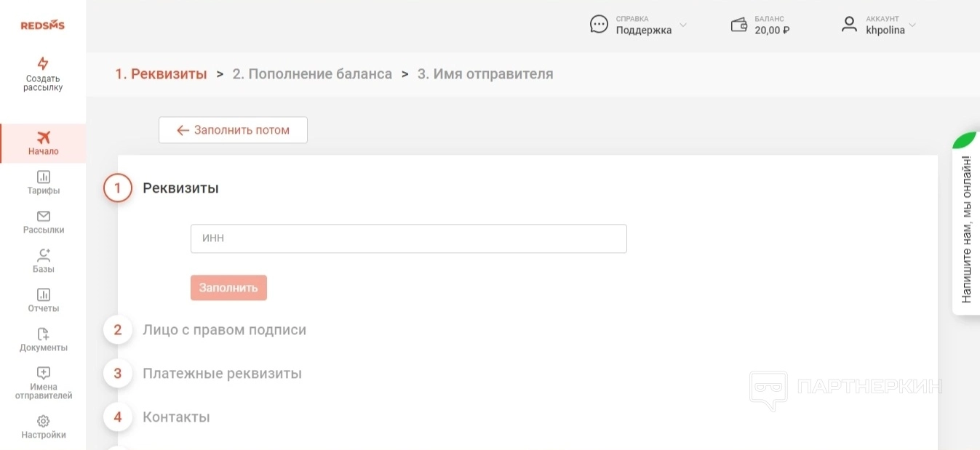Click the balance wallet icon
The width and height of the screenshot is (980, 450).
(739, 25)
